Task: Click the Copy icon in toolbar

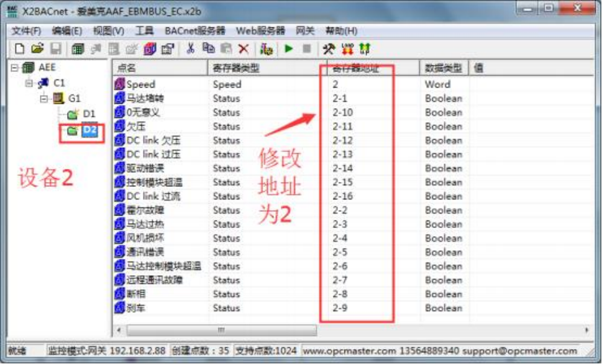Action: pyautogui.click(x=208, y=48)
